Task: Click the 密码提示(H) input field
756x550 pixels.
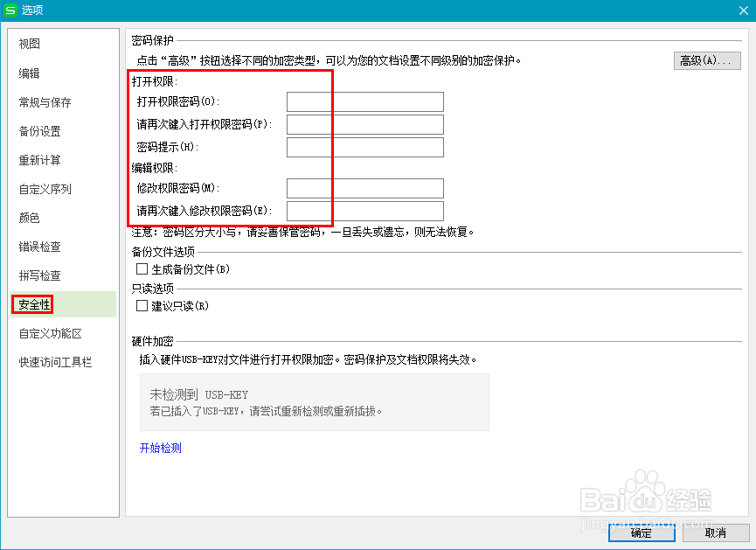Action: (364, 146)
